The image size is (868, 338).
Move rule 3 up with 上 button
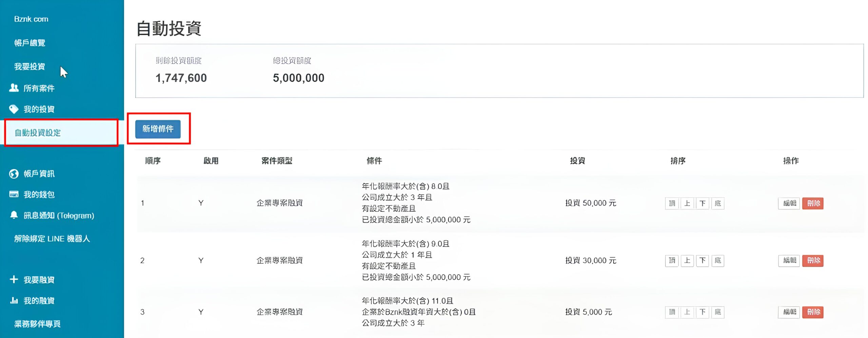687,312
